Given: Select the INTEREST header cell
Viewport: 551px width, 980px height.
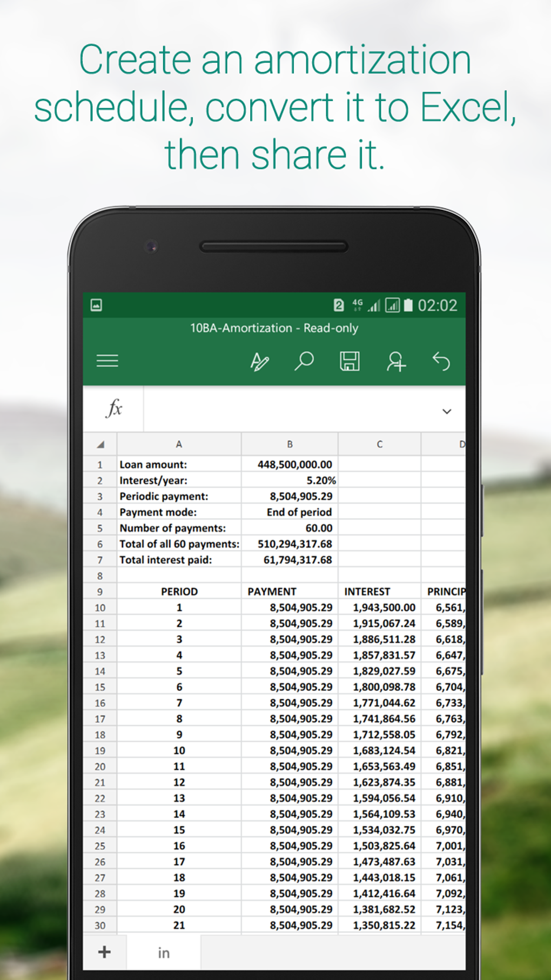Looking at the screenshot, I should pos(379,591).
